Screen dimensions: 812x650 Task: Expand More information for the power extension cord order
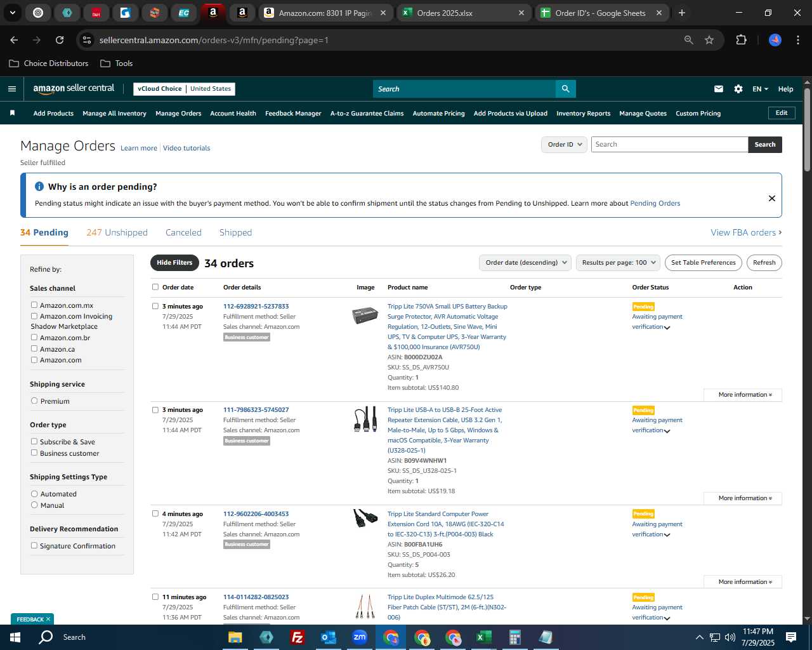pos(743,582)
